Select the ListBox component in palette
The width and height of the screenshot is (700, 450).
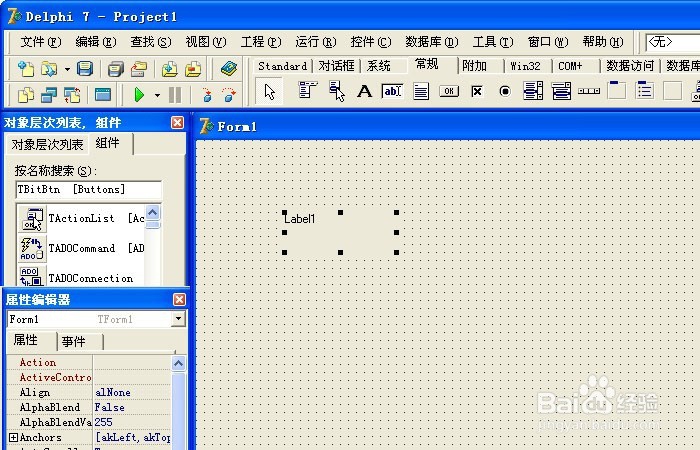533,91
